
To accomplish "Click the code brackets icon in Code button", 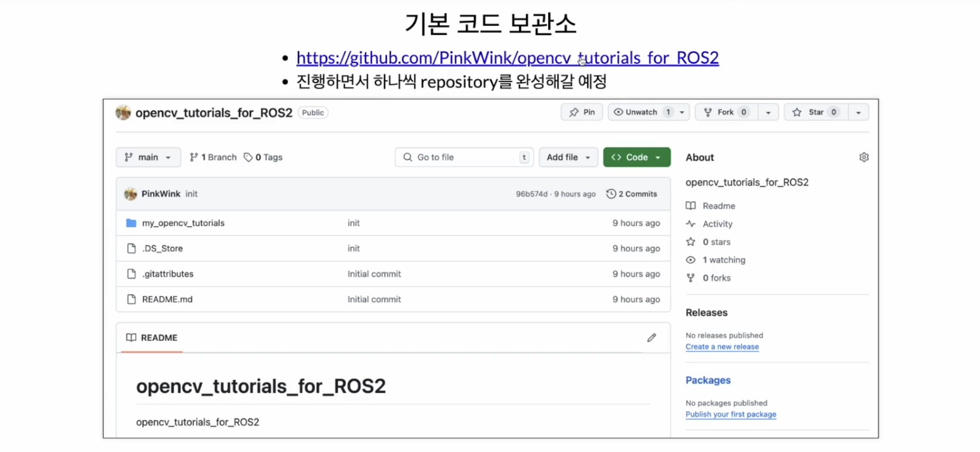I will [616, 157].
